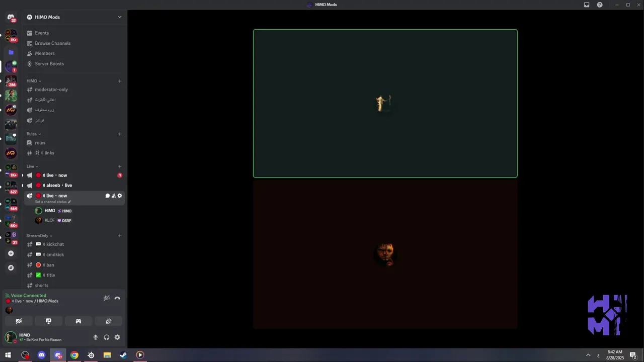Open shorts channel
Image resolution: width=644 pixels, height=362 pixels.
click(74, 286)
